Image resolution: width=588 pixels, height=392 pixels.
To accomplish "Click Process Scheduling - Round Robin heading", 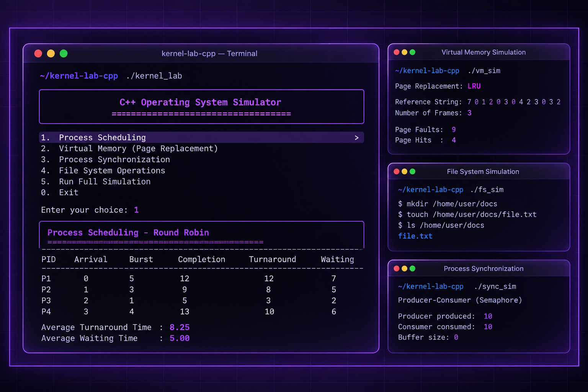I will tap(128, 233).
